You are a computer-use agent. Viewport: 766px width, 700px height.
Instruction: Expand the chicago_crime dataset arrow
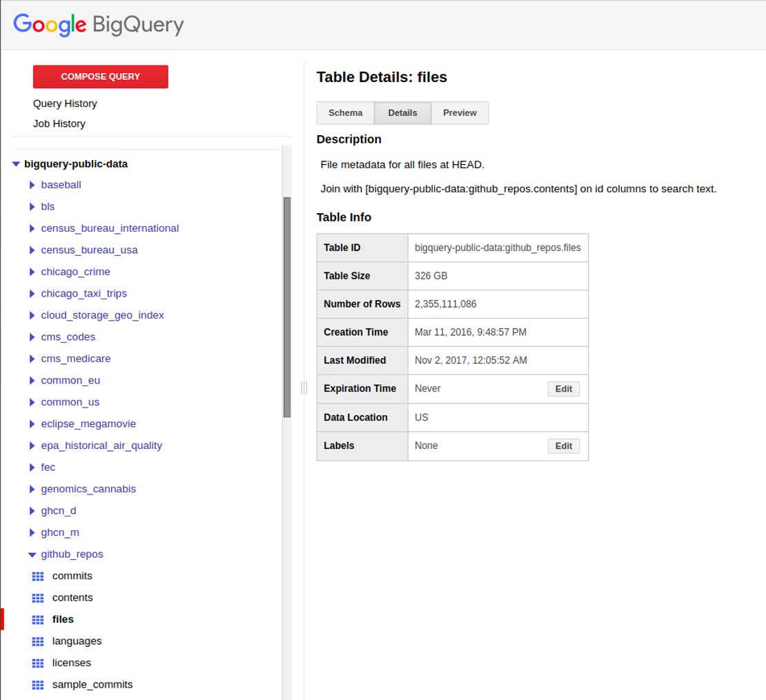(x=32, y=272)
